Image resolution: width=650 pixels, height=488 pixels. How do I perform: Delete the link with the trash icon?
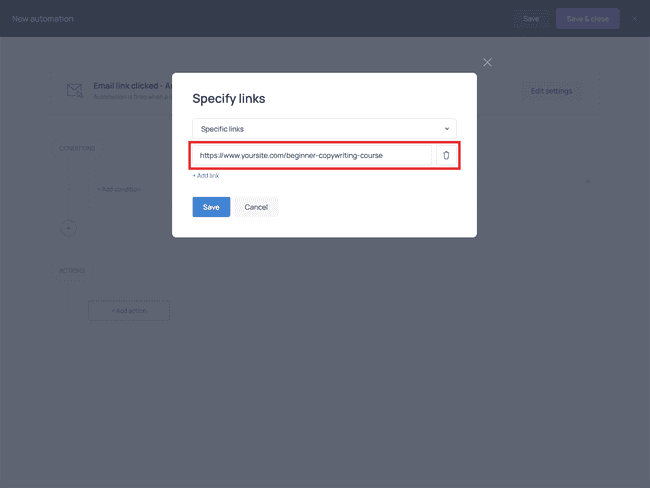pos(446,155)
